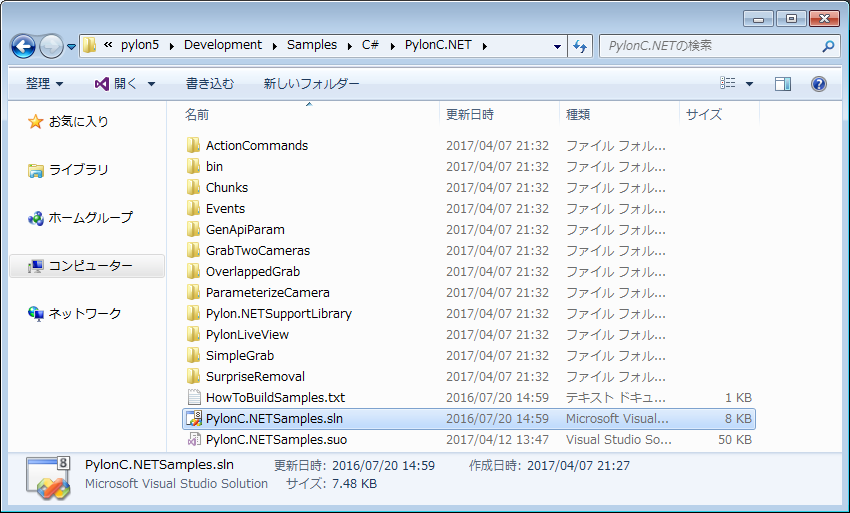Click the folder icon in the address bar
This screenshot has width=850, height=513.
click(90, 45)
